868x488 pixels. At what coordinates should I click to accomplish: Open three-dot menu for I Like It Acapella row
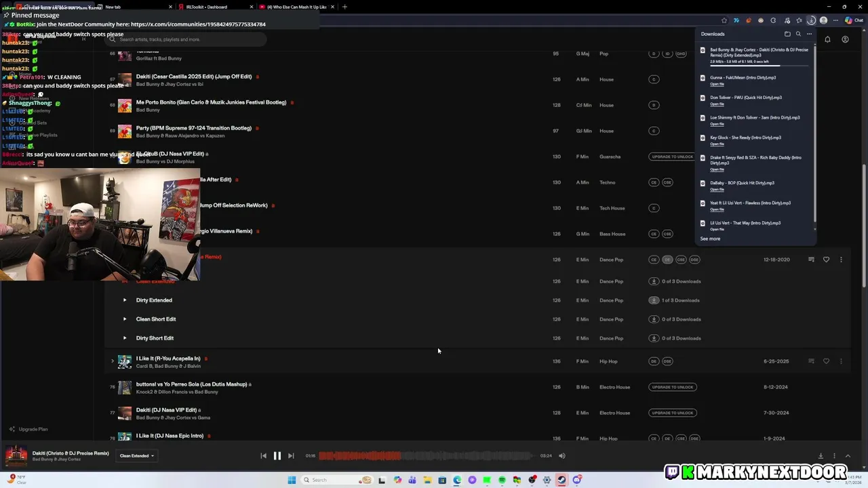[841, 361]
